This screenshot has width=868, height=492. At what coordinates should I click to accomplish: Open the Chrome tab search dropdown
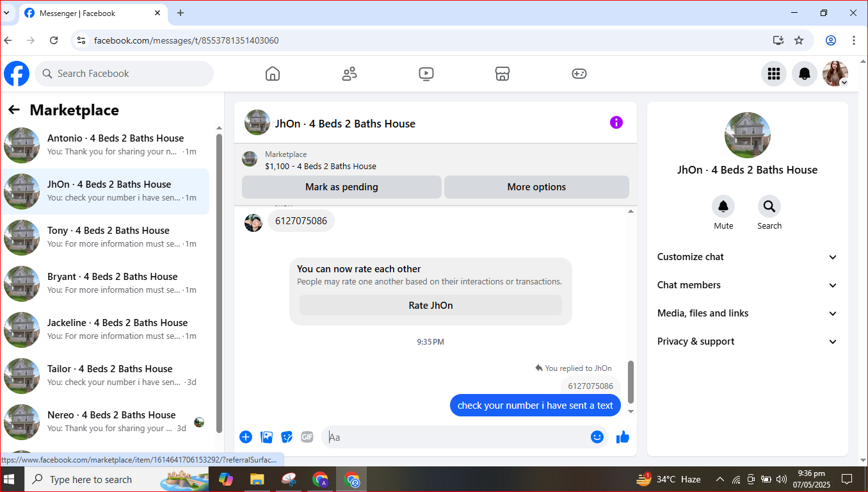[x=6, y=13]
